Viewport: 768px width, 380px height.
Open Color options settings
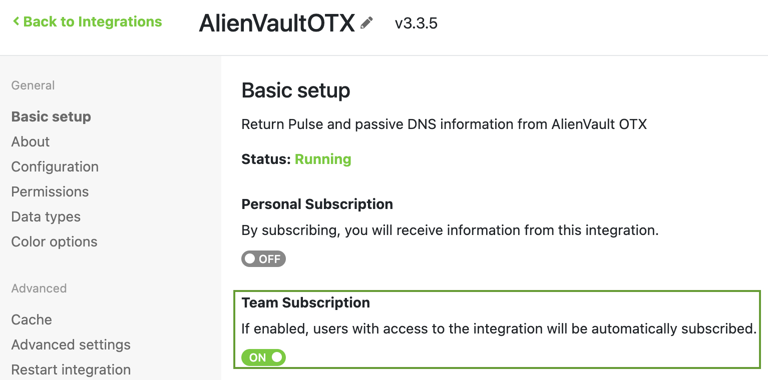coord(54,241)
